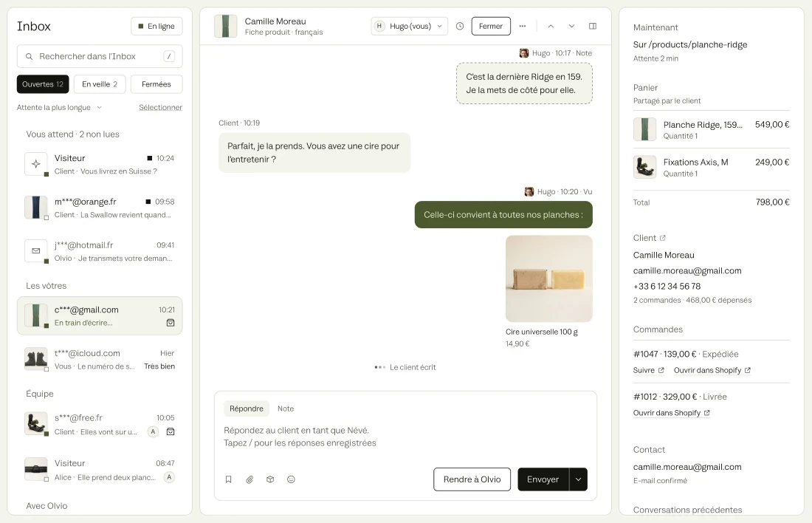812x523 pixels.
Task: Click the snooze clock icon in conversation header
Action: point(460,27)
